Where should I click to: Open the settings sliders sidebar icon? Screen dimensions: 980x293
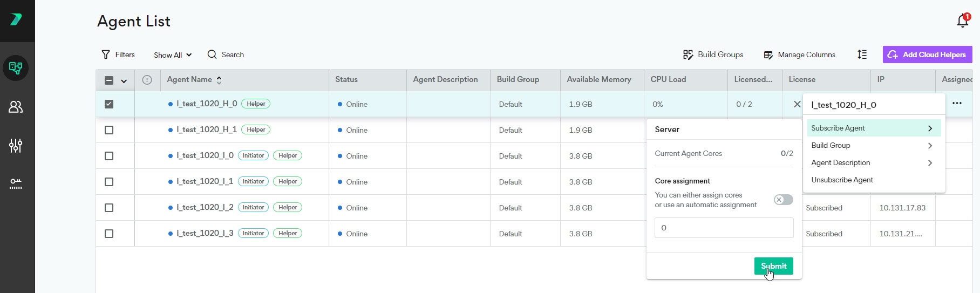[x=16, y=146]
